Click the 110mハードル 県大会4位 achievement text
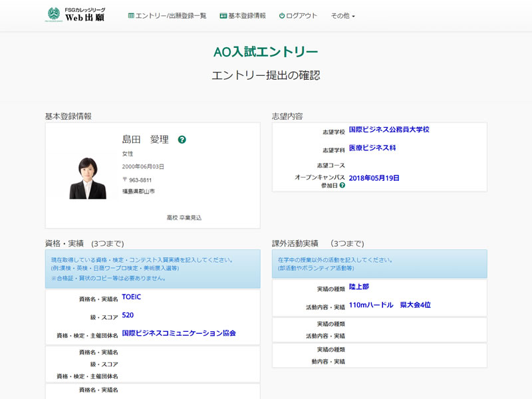 [x=390, y=305]
